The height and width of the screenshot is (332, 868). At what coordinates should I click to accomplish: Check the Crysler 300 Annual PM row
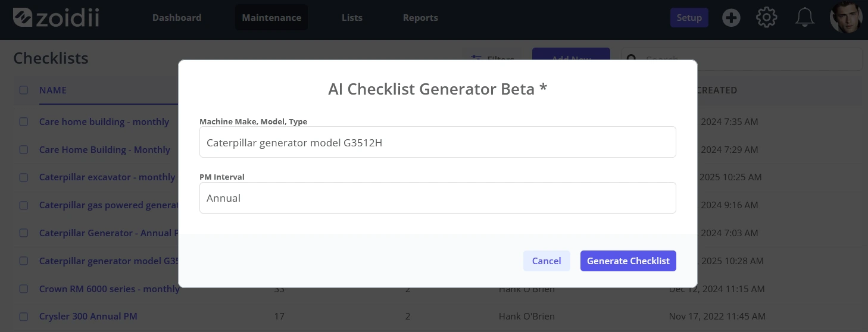(24, 317)
